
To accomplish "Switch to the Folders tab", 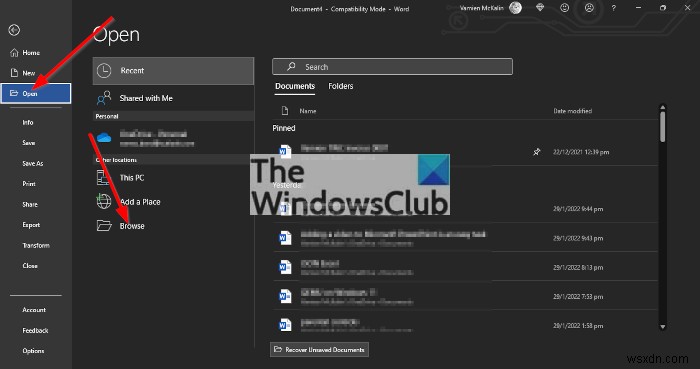I will [x=341, y=86].
